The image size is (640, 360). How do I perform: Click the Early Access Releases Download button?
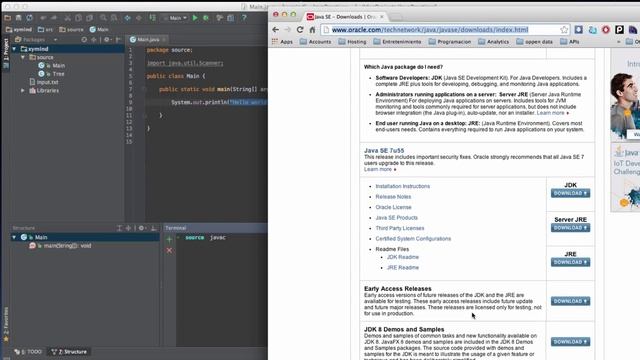[x=570, y=301]
